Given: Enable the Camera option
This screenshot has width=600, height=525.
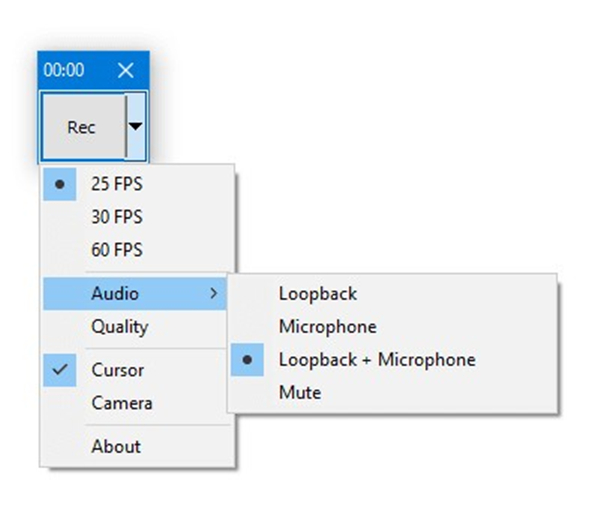Looking at the screenshot, I should pos(121,403).
